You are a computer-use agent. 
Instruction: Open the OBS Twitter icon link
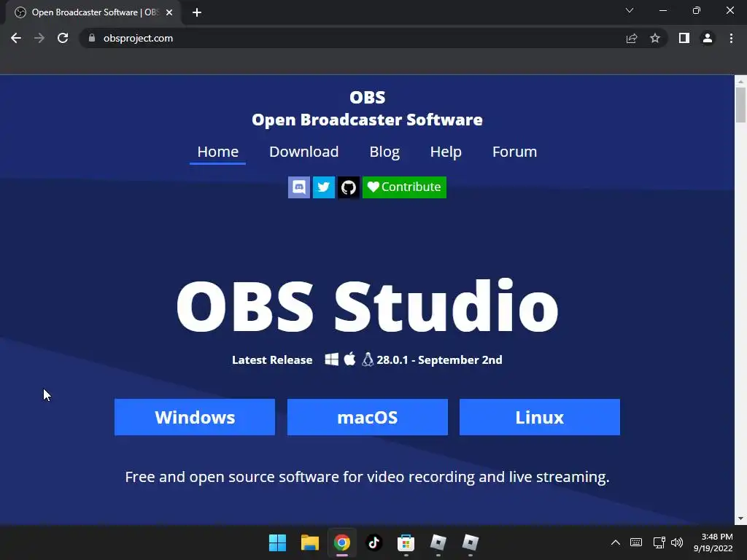pyautogui.click(x=323, y=187)
